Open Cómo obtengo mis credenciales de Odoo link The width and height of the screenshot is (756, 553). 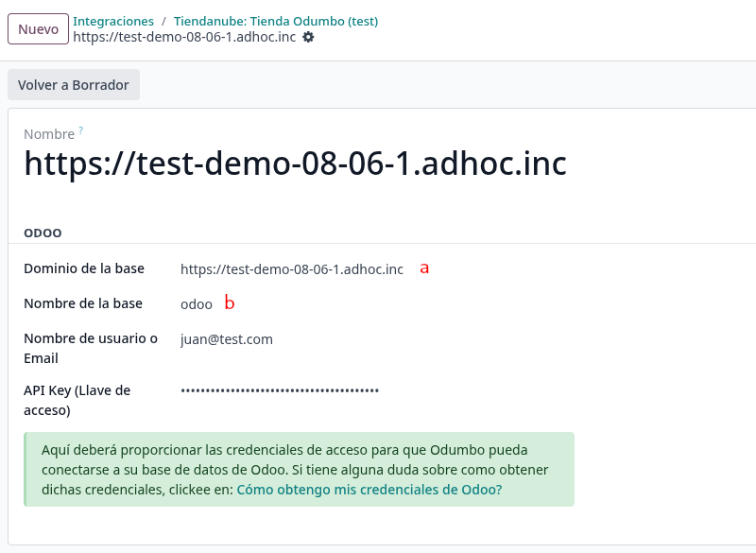tap(369, 490)
